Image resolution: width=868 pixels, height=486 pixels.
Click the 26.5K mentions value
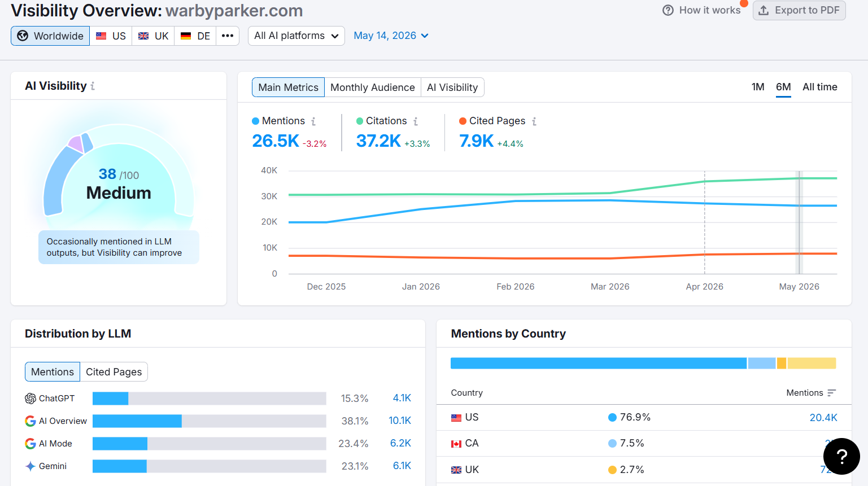(x=276, y=141)
